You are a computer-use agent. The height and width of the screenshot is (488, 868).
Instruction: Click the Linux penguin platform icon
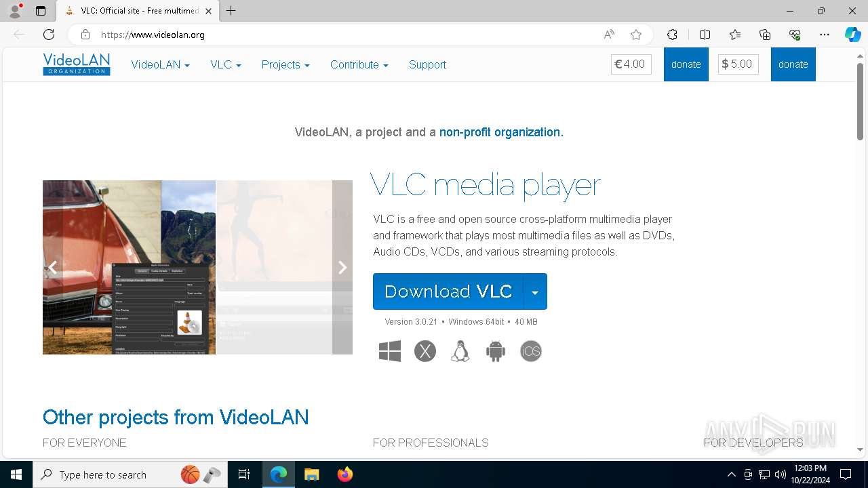[460, 351]
